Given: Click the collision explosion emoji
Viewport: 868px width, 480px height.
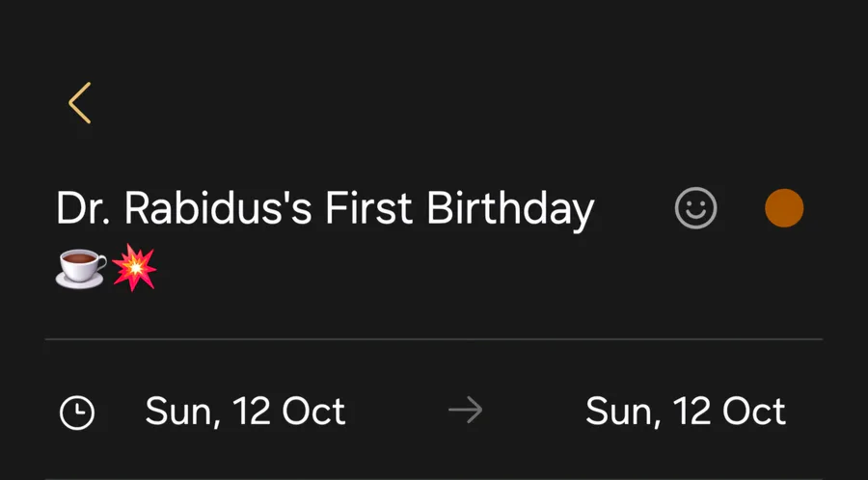Looking at the screenshot, I should (x=134, y=267).
